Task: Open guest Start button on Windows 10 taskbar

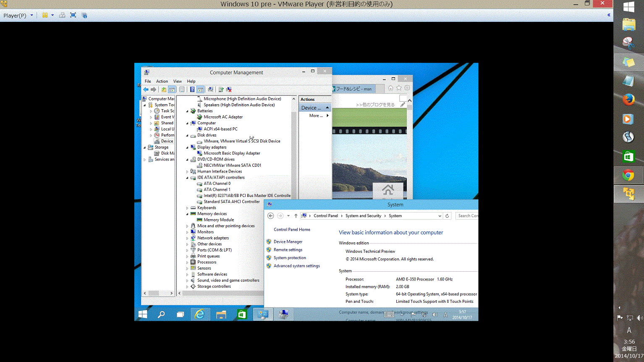Action: (143, 314)
